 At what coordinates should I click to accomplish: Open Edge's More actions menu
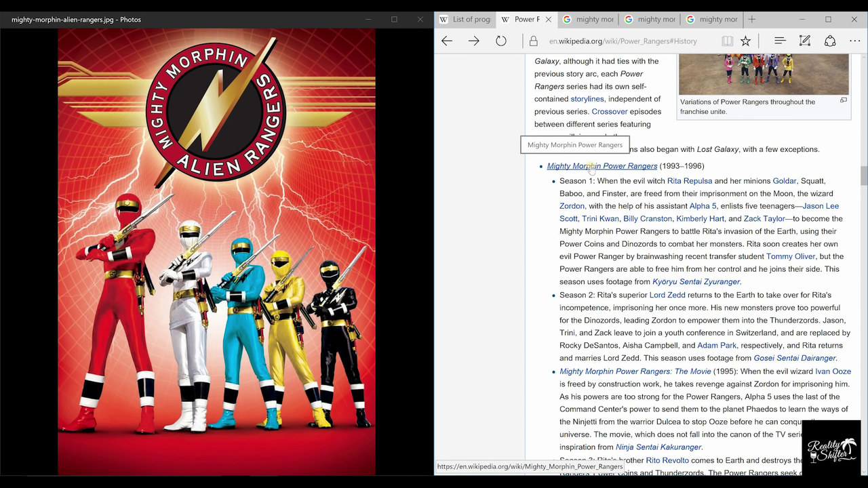tap(854, 41)
